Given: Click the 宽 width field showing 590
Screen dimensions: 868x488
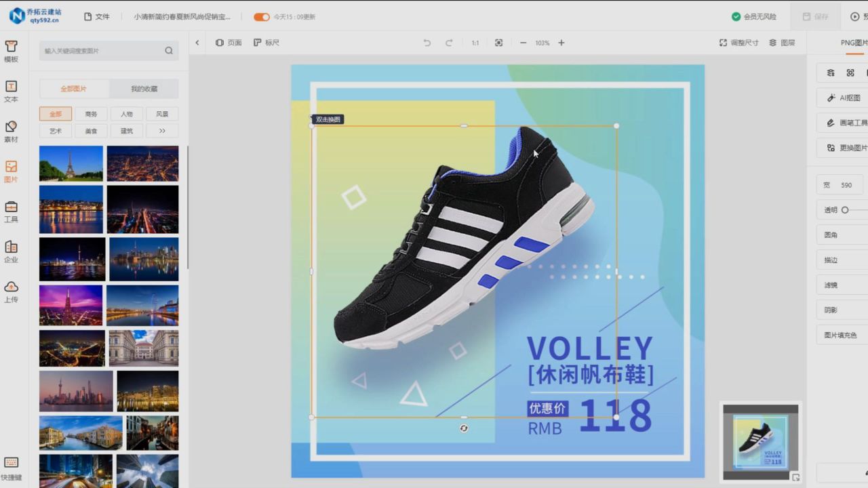Looking at the screenshot, I should pyautogui.click(x=840, y=185).
